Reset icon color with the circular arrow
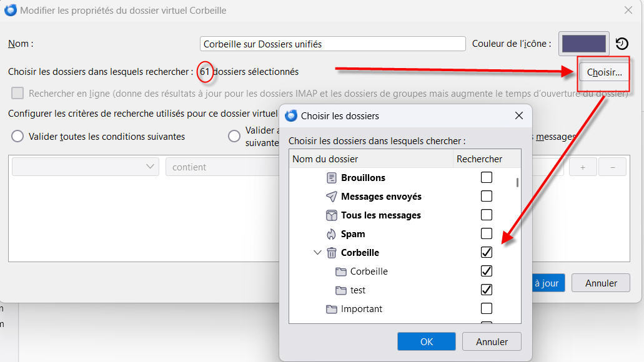The height and width of the screenshot is (362, 644). coord(622,44)
